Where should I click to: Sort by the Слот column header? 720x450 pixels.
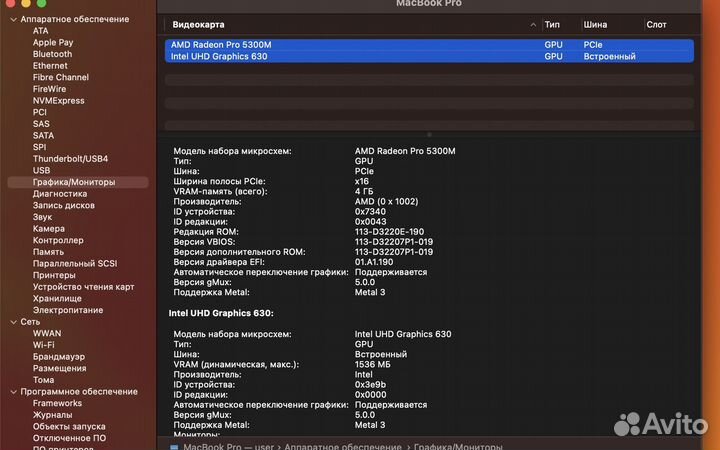pos(656,25)
